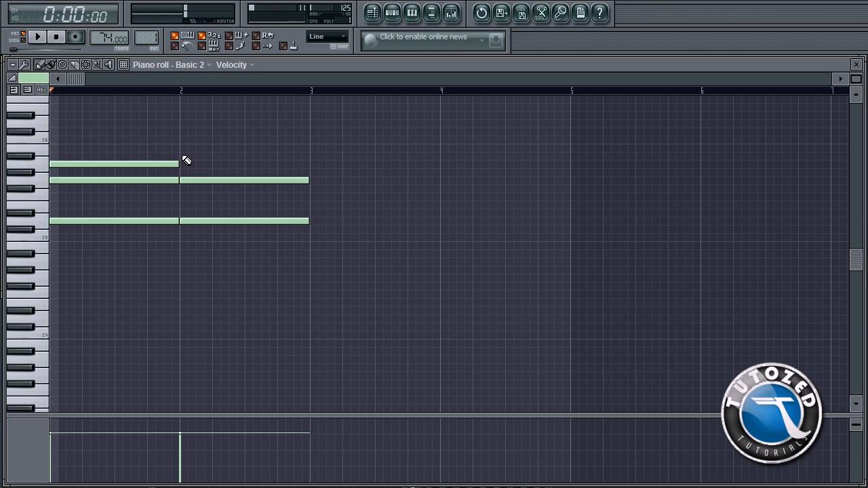The image size is (868, 488).
Task: Open help question mark icon
Action: click(x=599, y=12)
